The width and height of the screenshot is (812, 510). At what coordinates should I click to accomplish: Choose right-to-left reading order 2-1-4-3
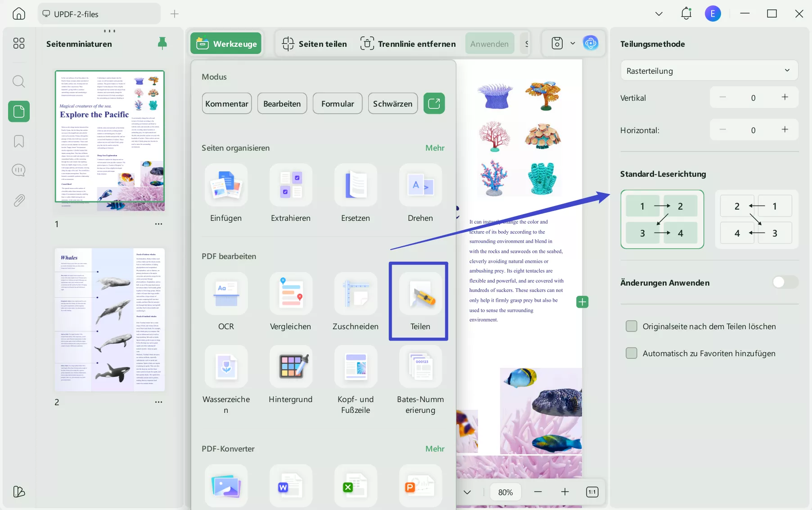[757, 219]
